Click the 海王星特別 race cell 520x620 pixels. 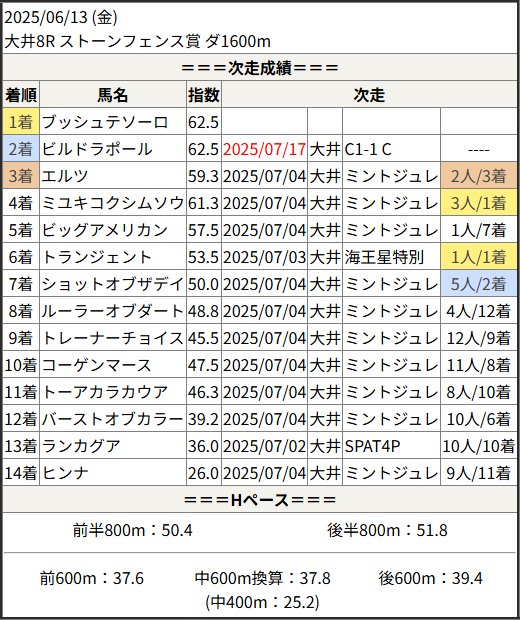click(391, 257)
